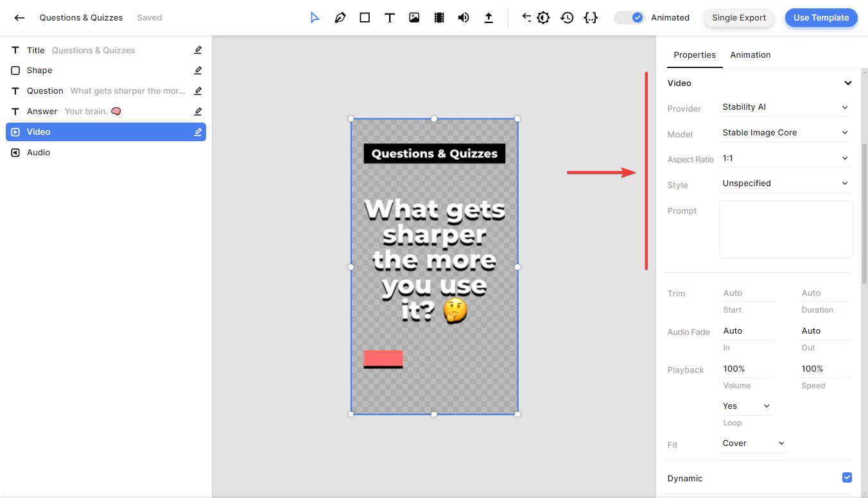868x498 pixels.
Task: Uncheck the Dynamic checkbox
Action: (847, 477)
